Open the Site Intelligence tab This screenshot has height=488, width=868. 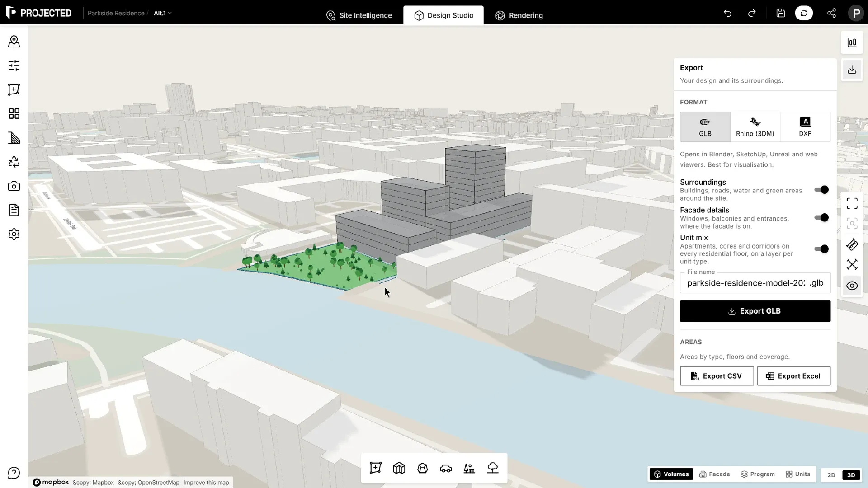[359, 15]
